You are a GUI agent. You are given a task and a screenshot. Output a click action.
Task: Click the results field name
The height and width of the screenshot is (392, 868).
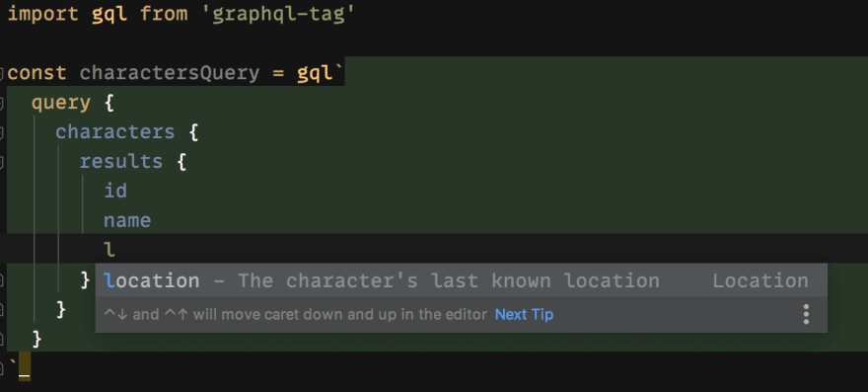[x=121, y=161]
